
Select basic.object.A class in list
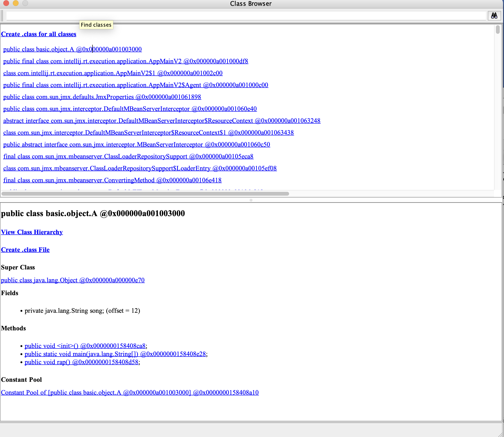[x=72, y=49]
